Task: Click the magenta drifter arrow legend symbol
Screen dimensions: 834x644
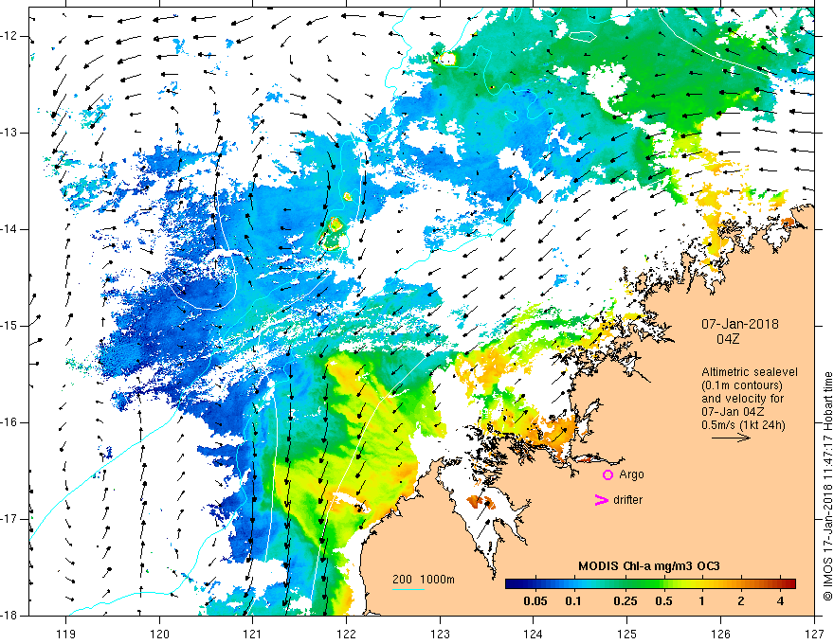Action: [602, 500]
